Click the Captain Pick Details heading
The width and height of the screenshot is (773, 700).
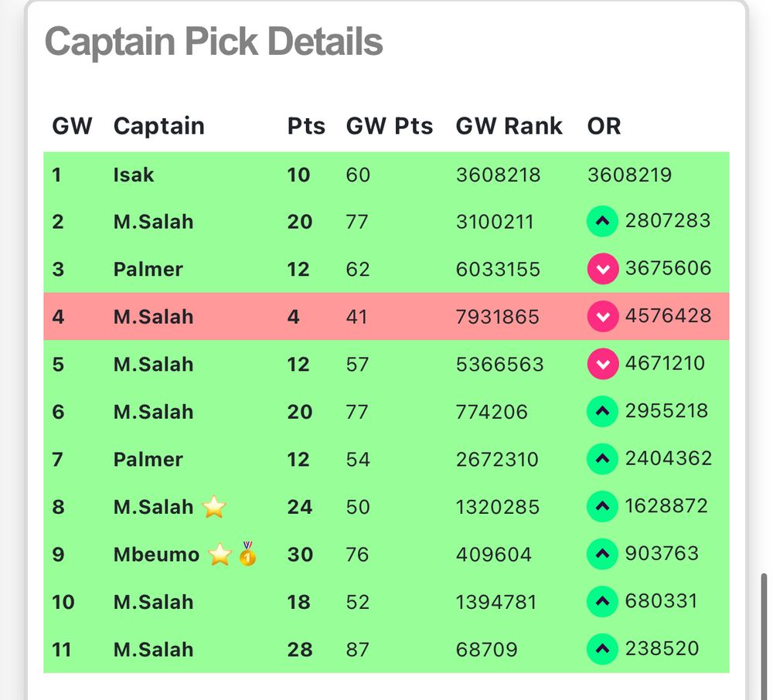(213, 42)
